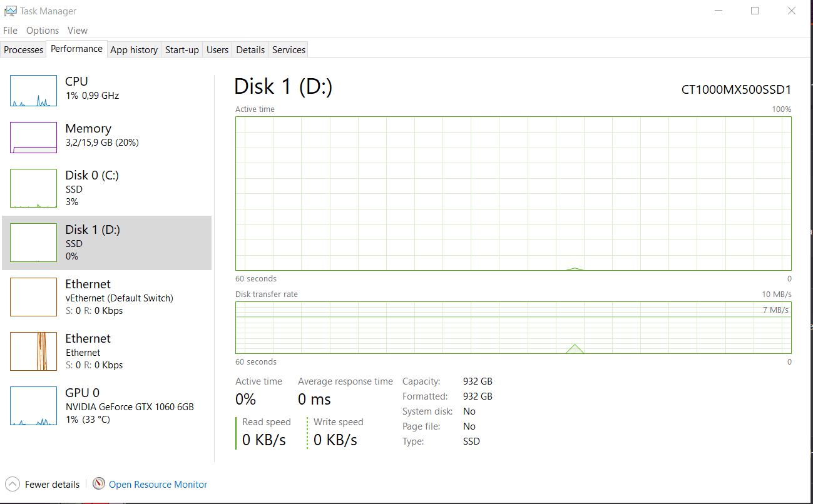Screen dimensions: 813x504
Task: Open the Services tab
Action: click(x=289, y=50)
